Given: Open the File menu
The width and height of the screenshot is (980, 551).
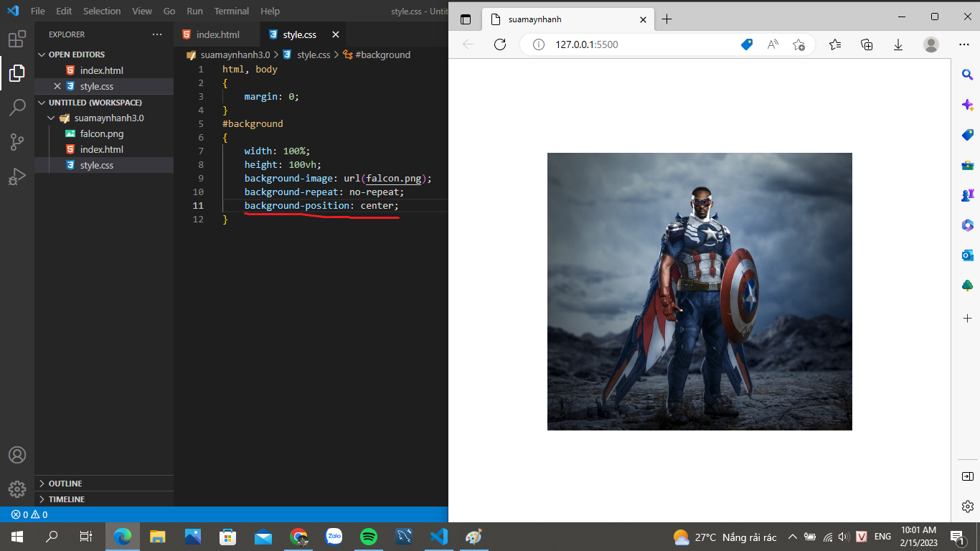Looking at the screenshot, I should tap(38, 11).
